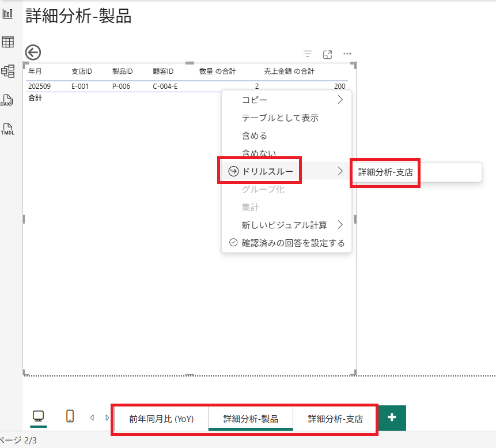Open the Report view from left sidebar
Viewport: 496px width, 448px height.
(7, 13)
